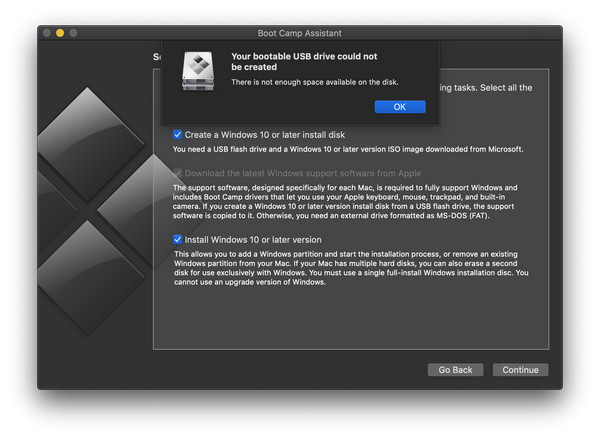
Task: Toggle the dimmed Download Windows support software checkbox
Action: pyautogui.click(x=177, y=173)
